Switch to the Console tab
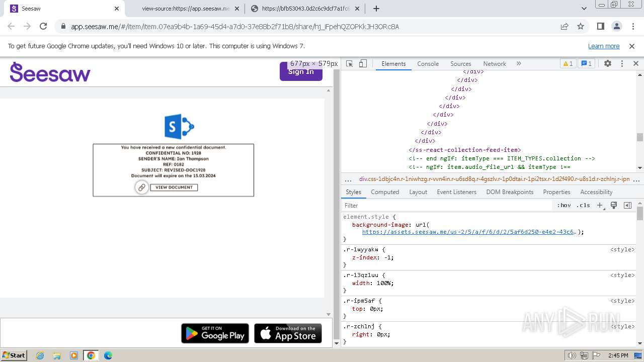 [428, 64]
